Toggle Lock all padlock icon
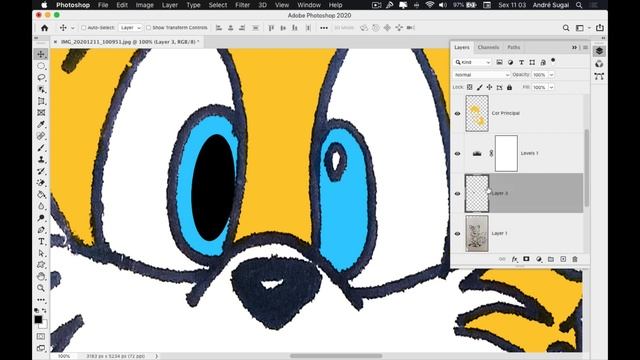The height and width of the screenshot is (360, 640). (509, 87)
